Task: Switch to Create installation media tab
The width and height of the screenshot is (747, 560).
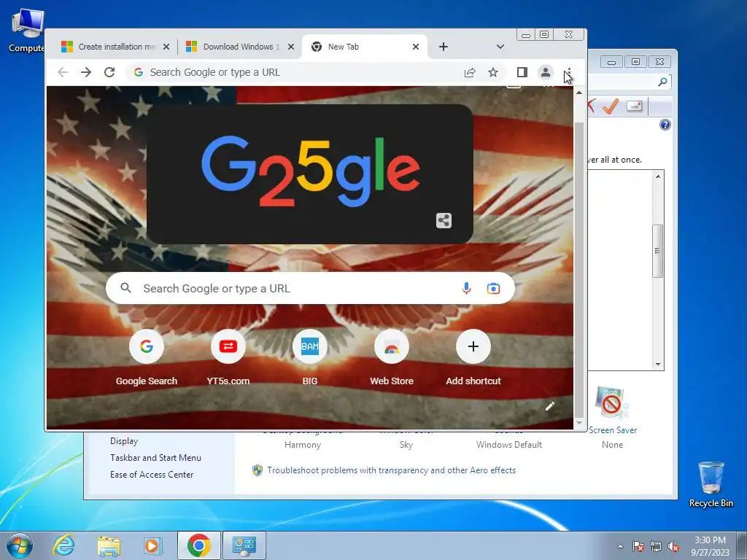Action: tap(115, 47)
